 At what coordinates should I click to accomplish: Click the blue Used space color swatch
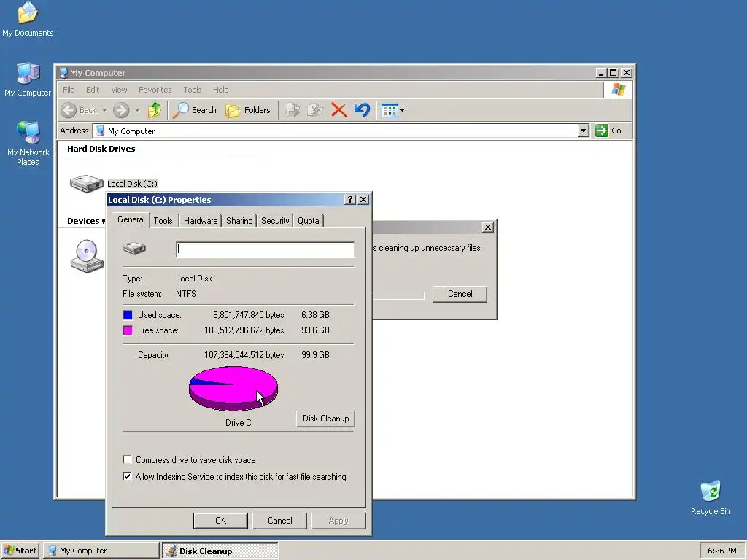click(x=128, y=315)
